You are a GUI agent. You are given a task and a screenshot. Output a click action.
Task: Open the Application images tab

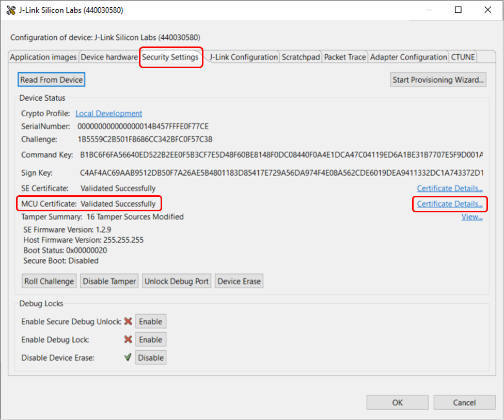coord(43,57)
